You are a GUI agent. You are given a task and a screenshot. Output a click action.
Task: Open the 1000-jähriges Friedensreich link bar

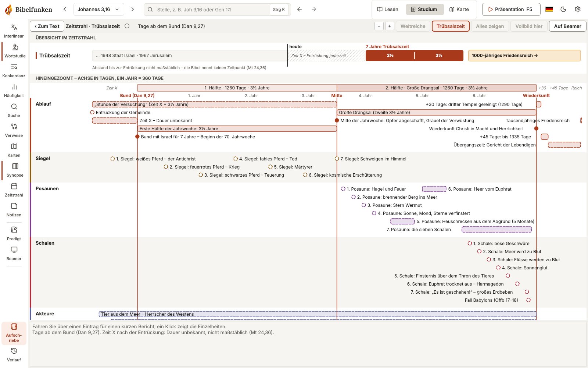524,56
